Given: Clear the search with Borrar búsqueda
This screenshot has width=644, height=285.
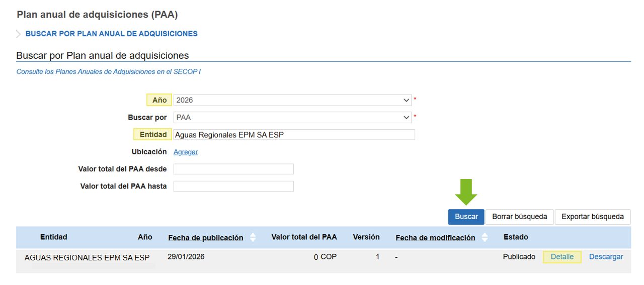Looking at the screenshot, I should pos(519,217).
